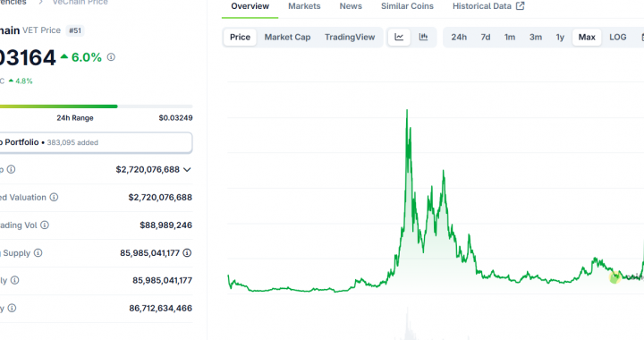Click the 4.8% BTC change value
The width and height of the screenshot is (644, 340).
(x=24, y=81)
